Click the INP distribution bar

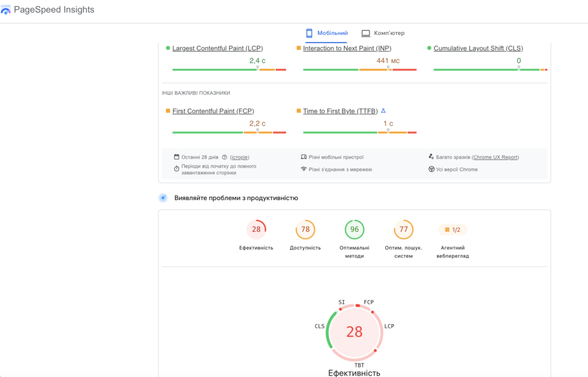[359, 69]
